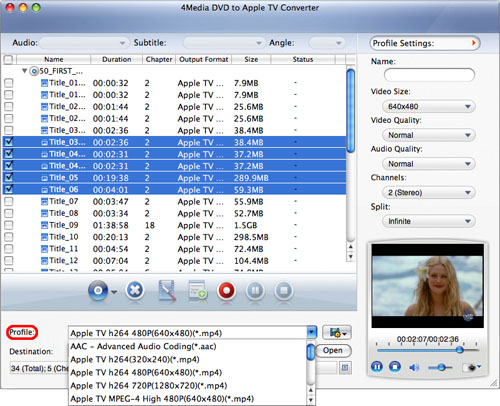This screenshot has width=500, height=406.
Task: Click the file icon of Title_07
Action: (44, 202)
